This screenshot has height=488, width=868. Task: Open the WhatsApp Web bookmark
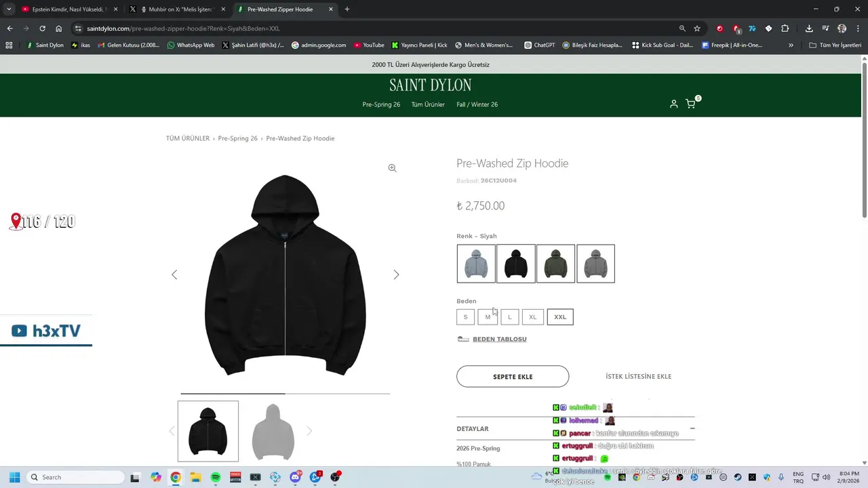[x=191, y=45]
